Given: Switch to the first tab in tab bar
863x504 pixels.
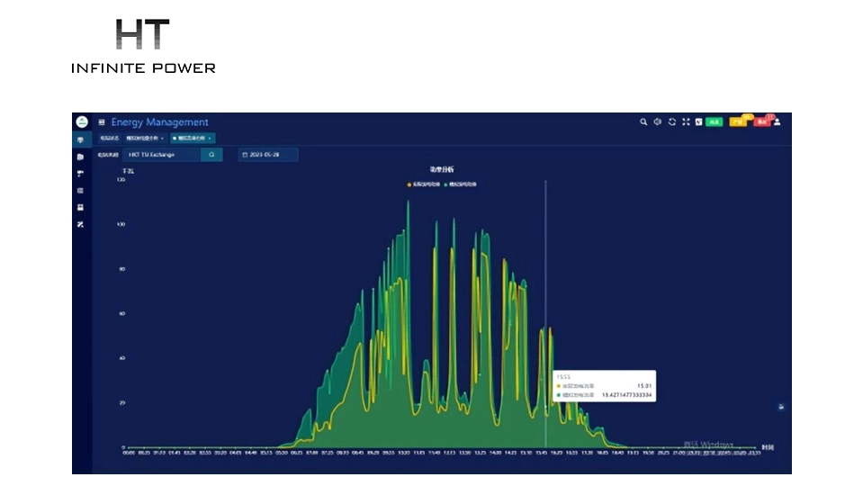Looking at the screenshot, I should (x=109, y=139).
